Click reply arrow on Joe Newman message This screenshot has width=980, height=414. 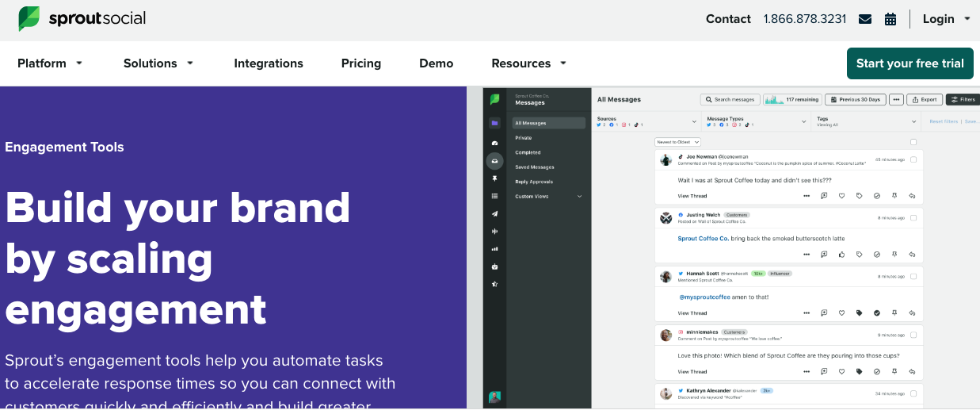(x=912, y=196)
